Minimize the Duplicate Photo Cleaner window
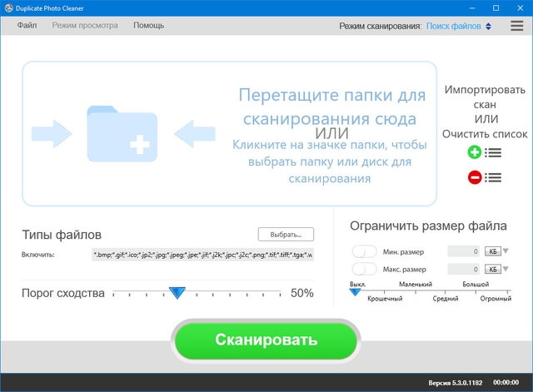Image resolution: width=533 pixels, height=392 pixels. pyautogui.click(x=472, y=8)
